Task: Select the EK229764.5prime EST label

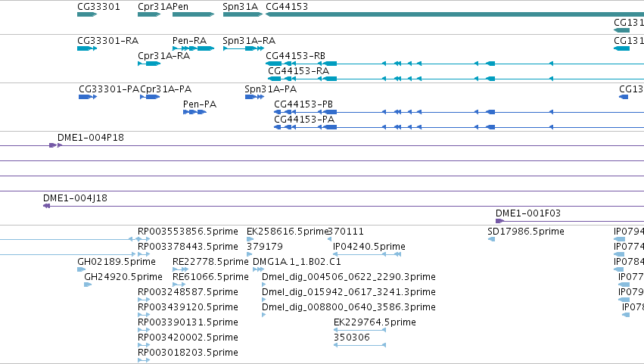Action: 375,322
